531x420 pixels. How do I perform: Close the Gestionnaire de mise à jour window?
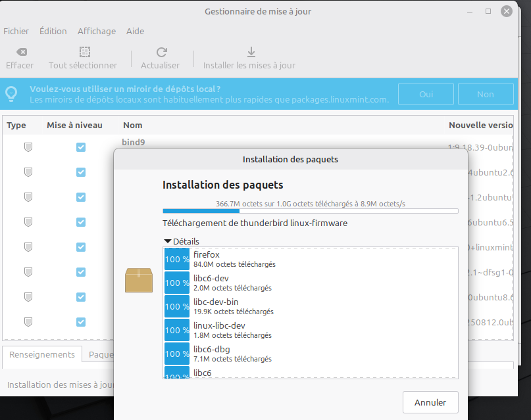click(x=507, y=11)
